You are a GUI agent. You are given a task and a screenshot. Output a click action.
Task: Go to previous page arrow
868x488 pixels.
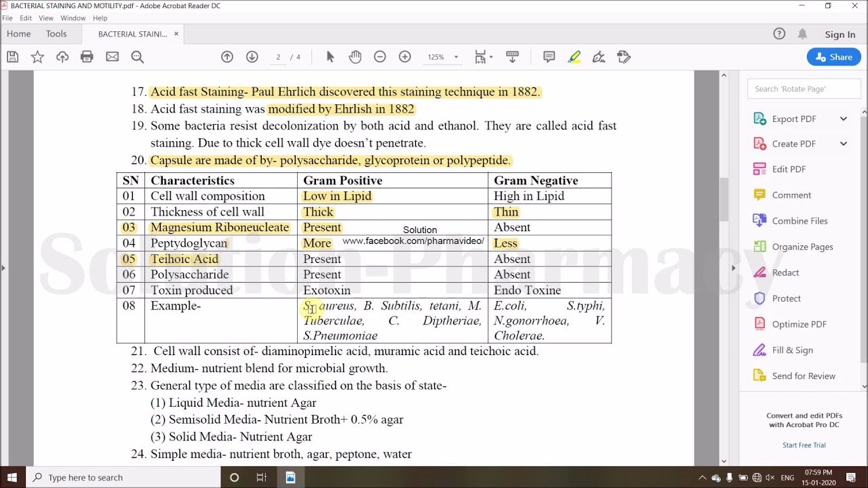coord(227,57)
